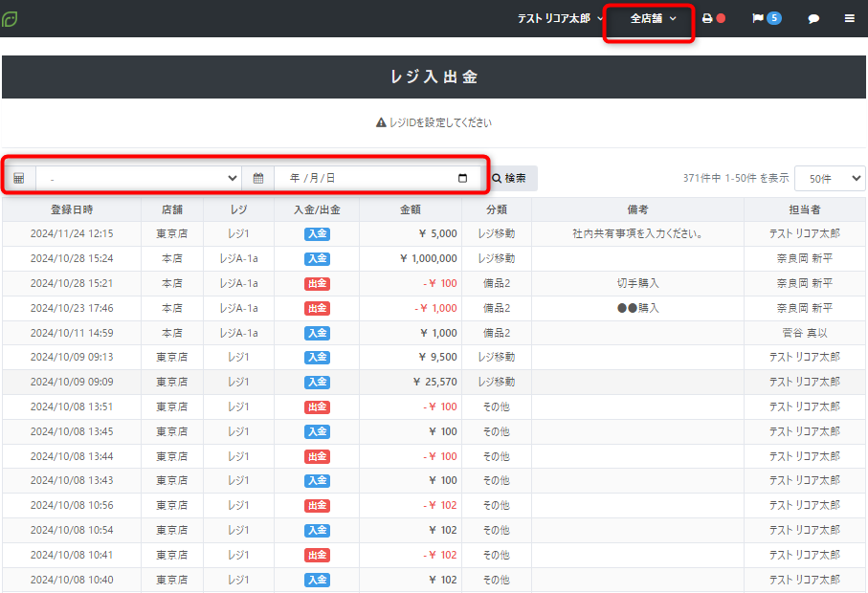868x593 pixels.
Task: Click the レジ column header
Action: 238,209
